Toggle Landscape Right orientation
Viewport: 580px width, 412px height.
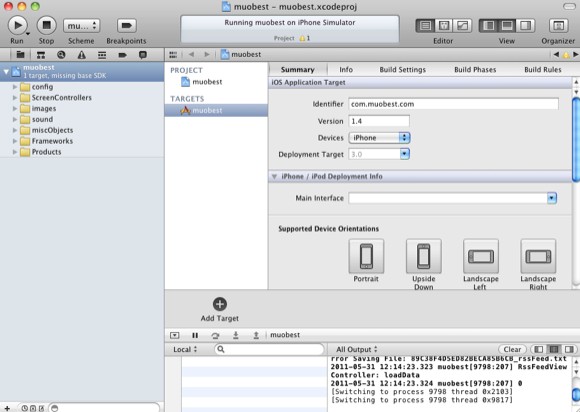(x=538, y=256)
